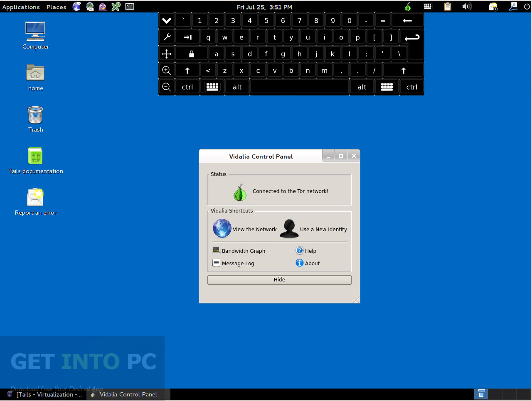Open the Places menu
The image size is (532, 401).
[x=57, y=7]
